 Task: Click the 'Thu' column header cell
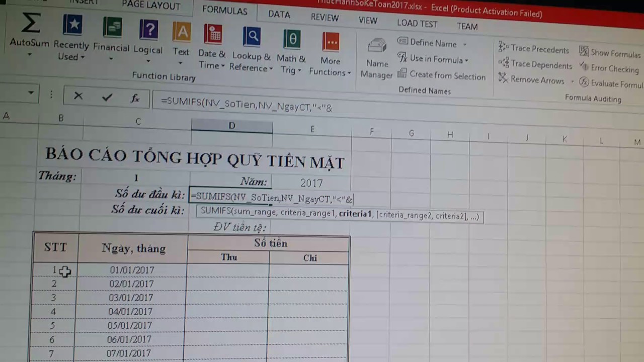(x=229, y=257)
